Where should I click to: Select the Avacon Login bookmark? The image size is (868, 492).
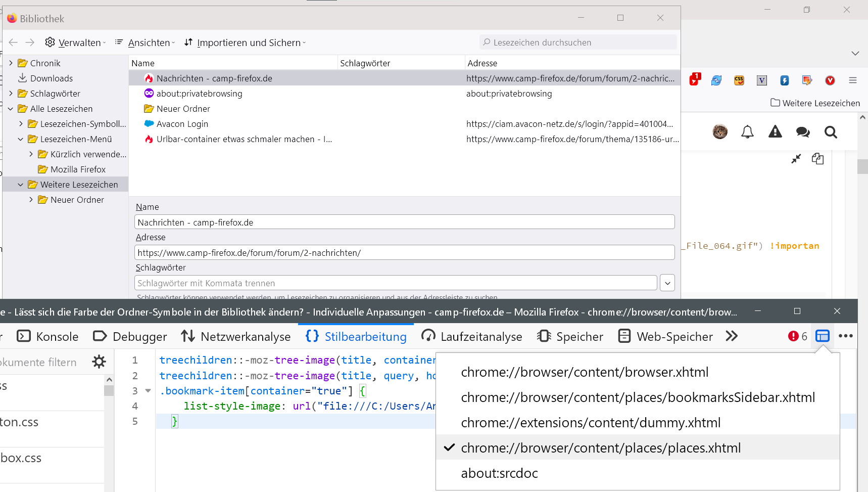(x=182, y=124)
